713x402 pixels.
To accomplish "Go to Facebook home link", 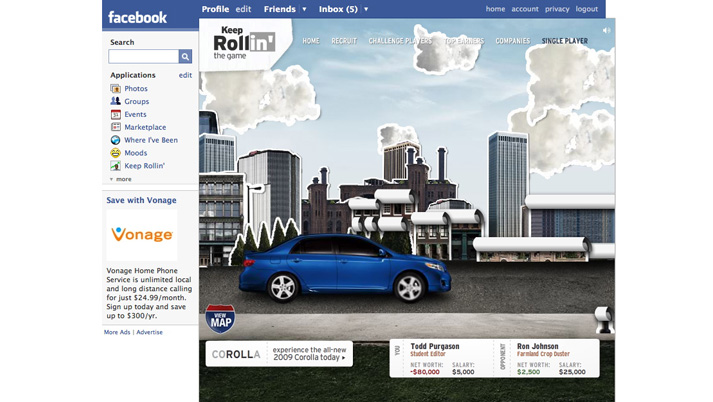I will [495, 9].
